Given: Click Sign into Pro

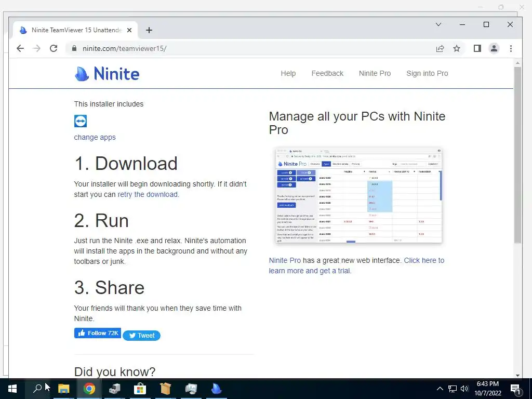Looking at the screenshot, I should [x=427, y=73].
